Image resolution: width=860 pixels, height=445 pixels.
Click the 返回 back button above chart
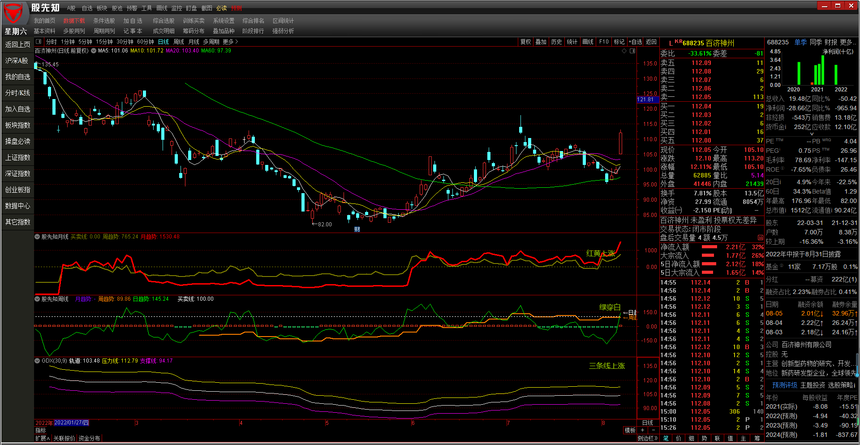point(651,42)
